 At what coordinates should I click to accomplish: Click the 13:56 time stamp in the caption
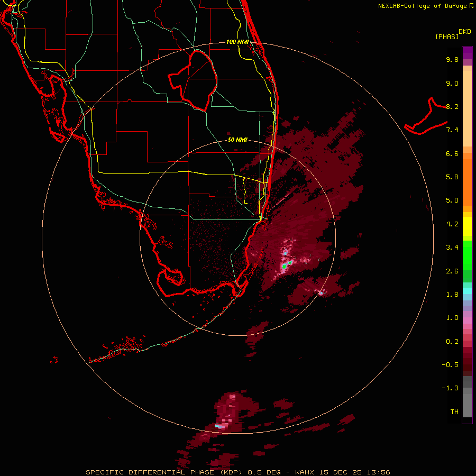coord(378,472)
